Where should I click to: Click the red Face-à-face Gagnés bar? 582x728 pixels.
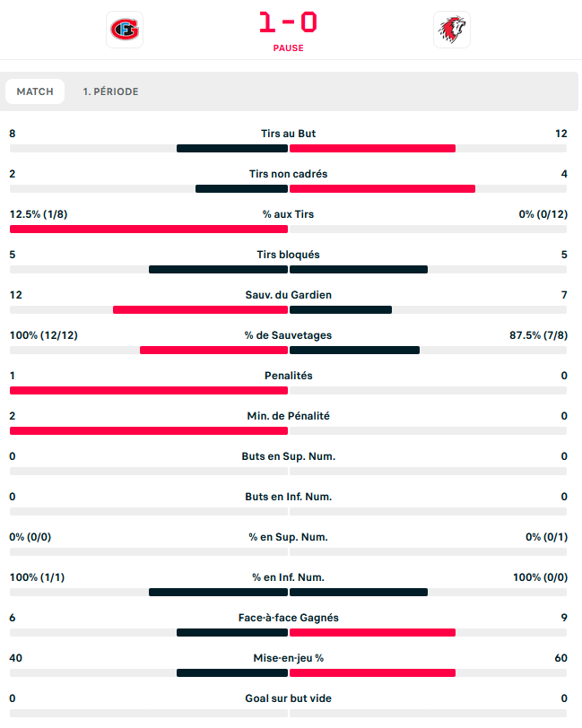coord(372,632)
